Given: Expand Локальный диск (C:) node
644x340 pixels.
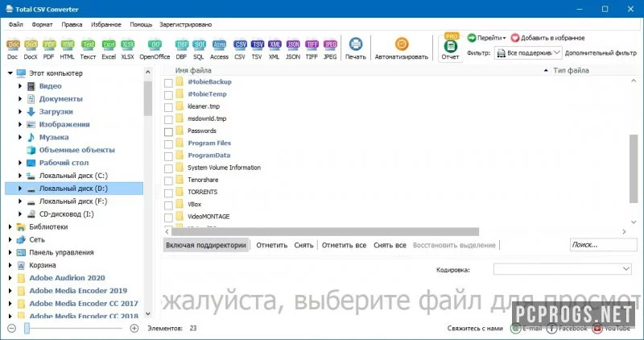Looking at the screenshot, I should click(20, 176).
